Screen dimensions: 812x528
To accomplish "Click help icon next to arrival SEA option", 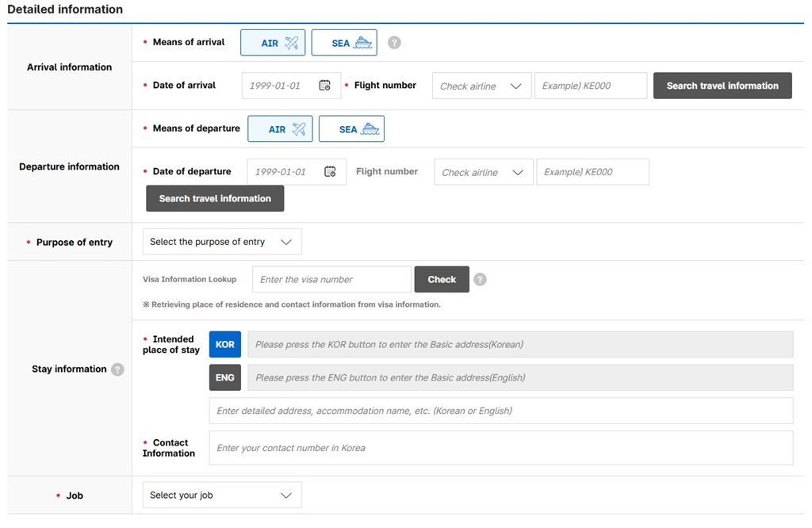I will tap(394, 43).
